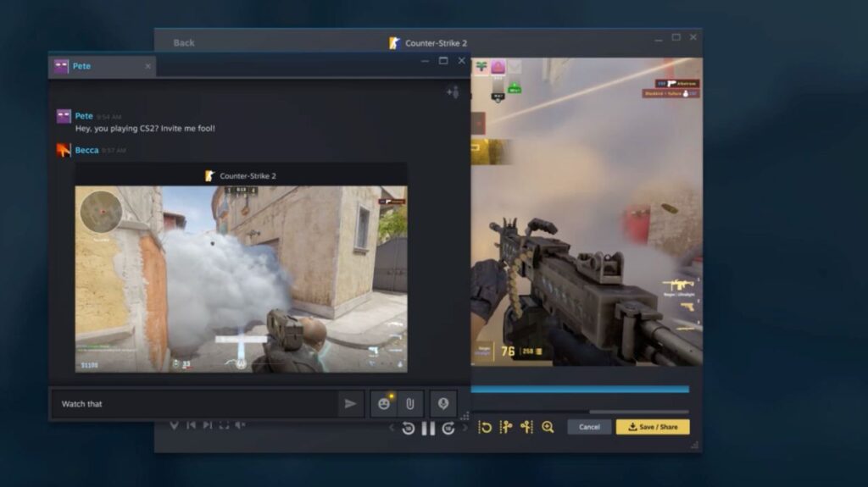Reset the clip selection with the undo icon
Viewport: 868px width, 487px height.
tap(485, 427)
